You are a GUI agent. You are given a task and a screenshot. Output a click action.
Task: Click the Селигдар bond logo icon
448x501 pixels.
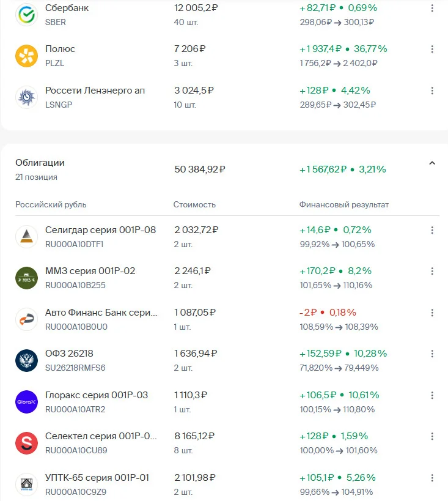point(26,237)
